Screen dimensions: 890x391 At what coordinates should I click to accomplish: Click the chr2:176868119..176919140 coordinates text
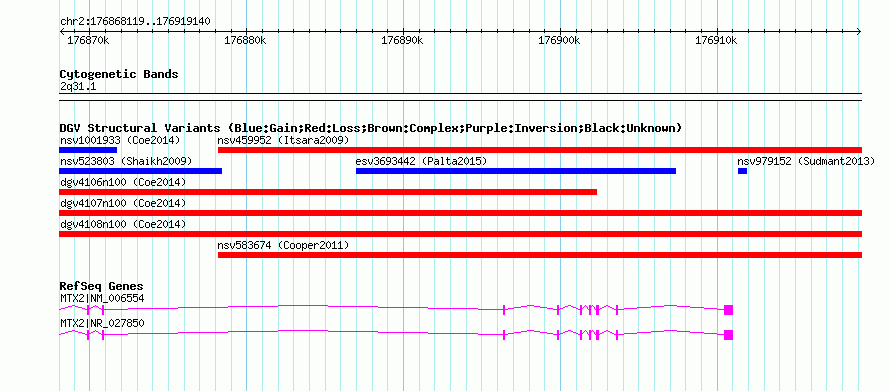(135, 22)
